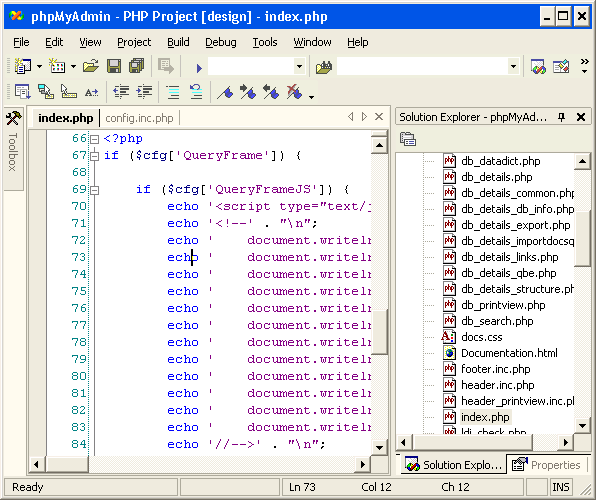Click the editor horizontal scrollbar right arrow

tap(363, 464)
